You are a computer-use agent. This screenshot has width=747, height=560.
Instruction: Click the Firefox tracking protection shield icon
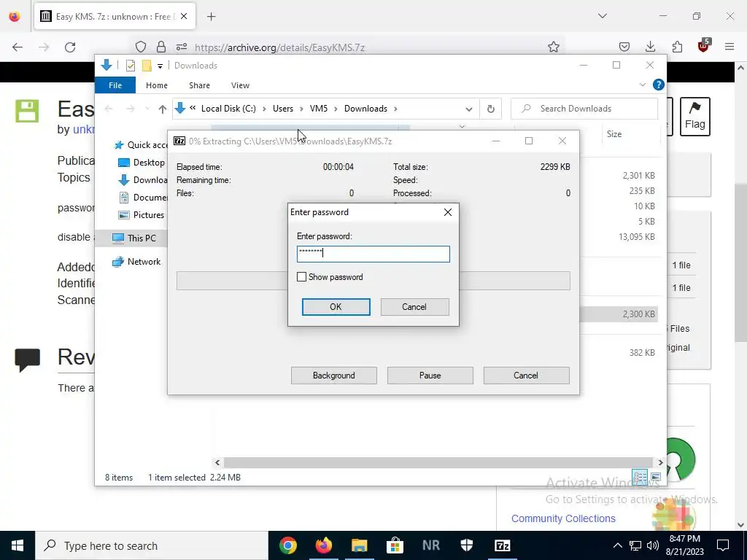pyautogui.click(x=141, y=47)
